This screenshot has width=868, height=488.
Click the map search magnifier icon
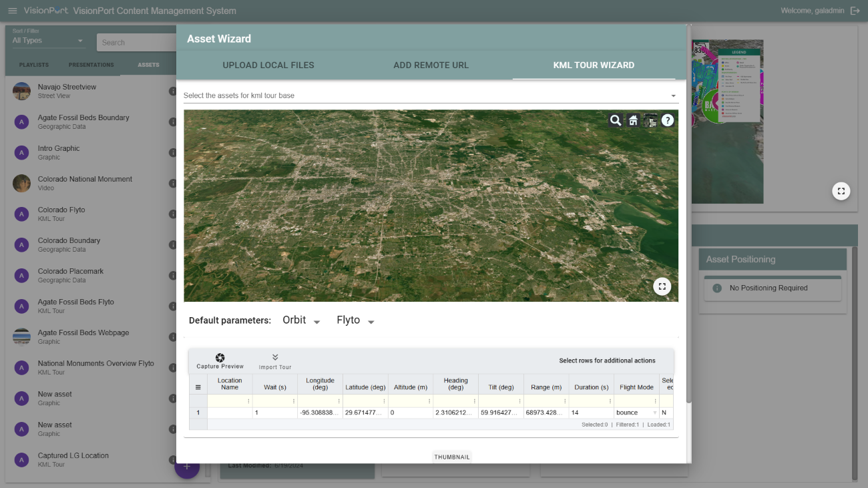[x=615, y=120]
